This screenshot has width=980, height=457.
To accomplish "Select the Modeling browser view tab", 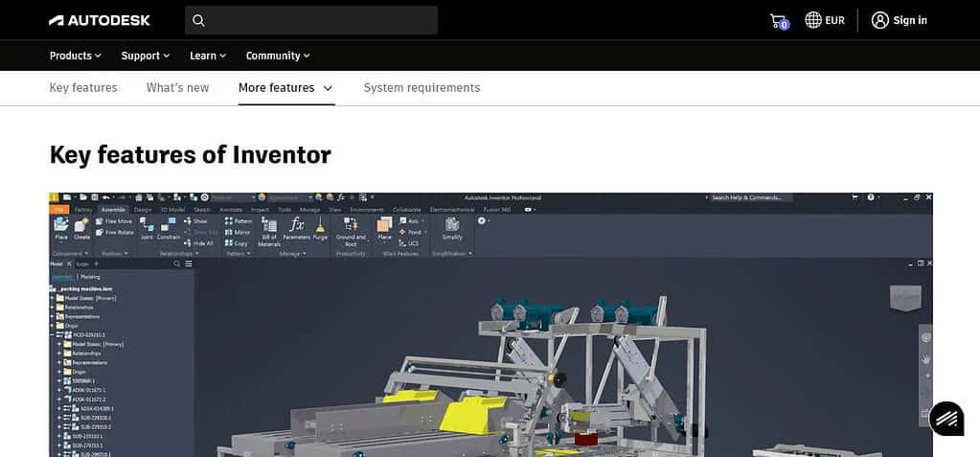I will tap(90, 276).
